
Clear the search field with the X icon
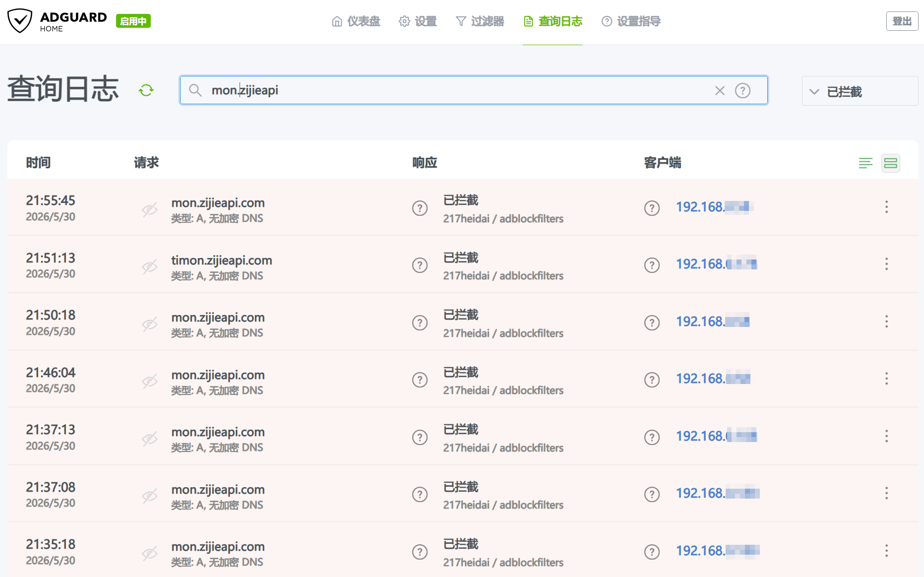(x=720, y=90)
